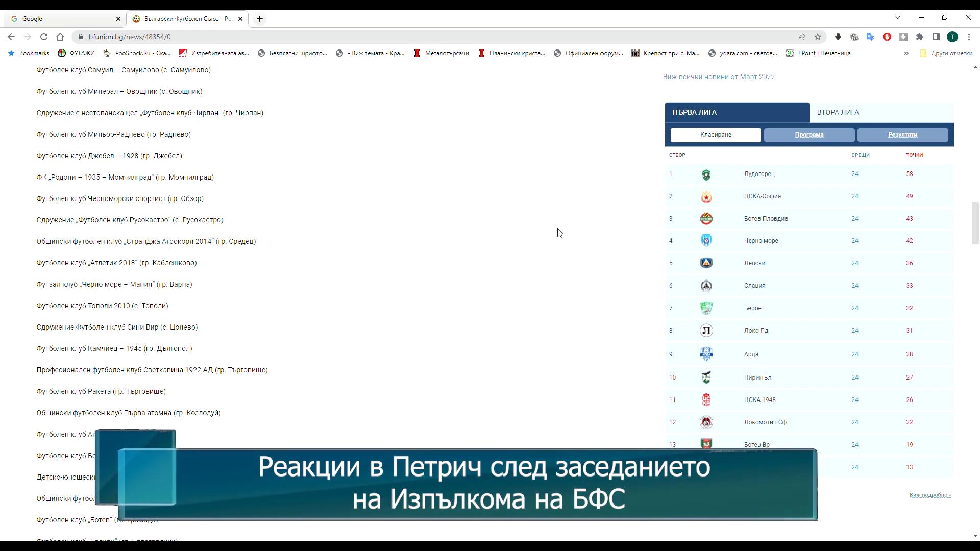Open the Chrome extensions puzzle icon

point(920,37)
